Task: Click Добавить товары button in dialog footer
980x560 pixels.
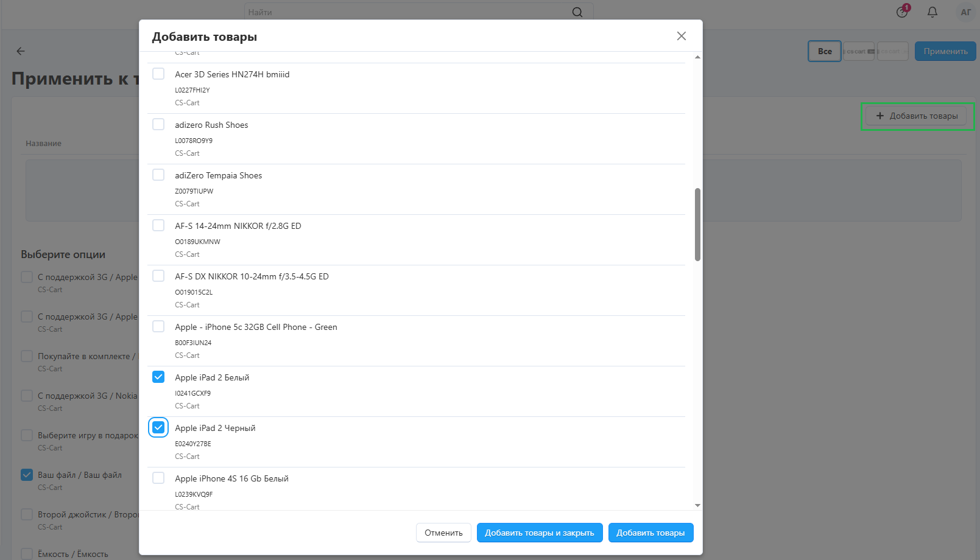Action: (x=650, y=533)
